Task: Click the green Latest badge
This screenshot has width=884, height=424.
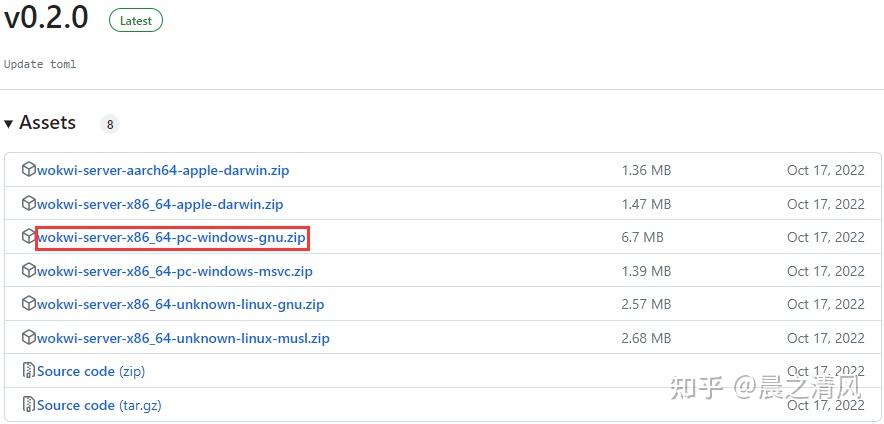Action: [136, 21]
